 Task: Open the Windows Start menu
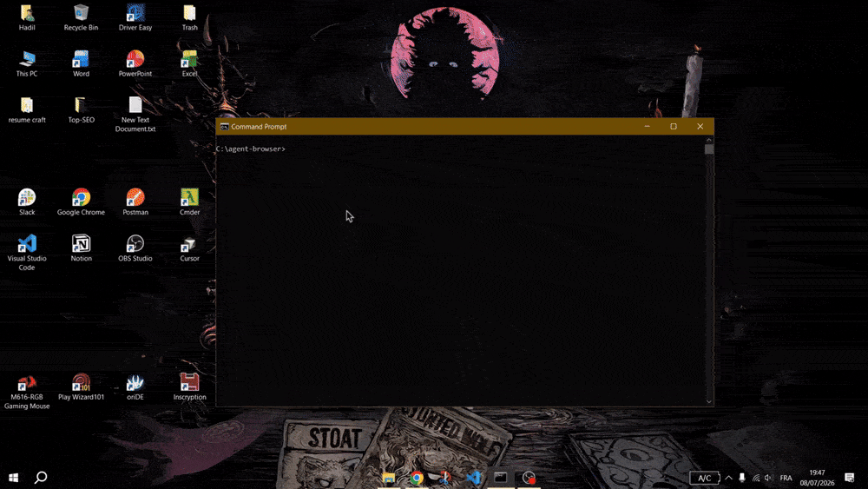[x=13, y=478]
